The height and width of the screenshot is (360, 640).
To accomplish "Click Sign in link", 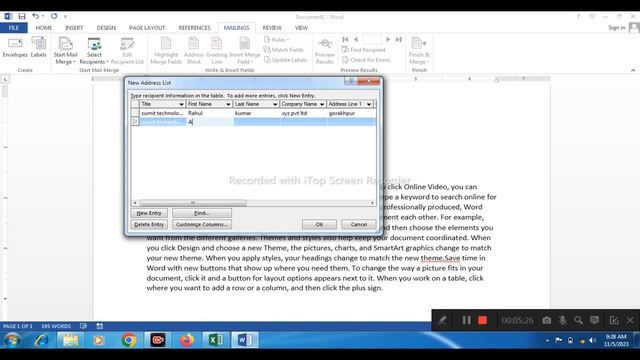I will pyautogui.click(x=617, y=28).
